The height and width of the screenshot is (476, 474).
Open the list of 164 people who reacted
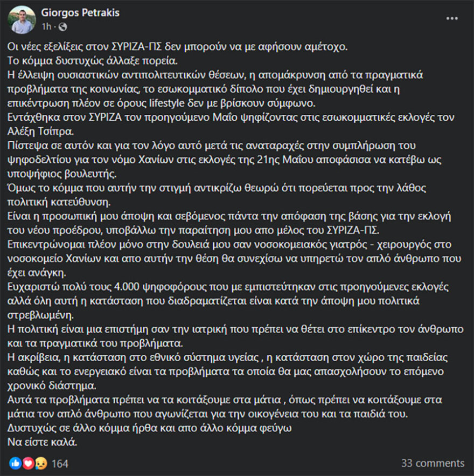coord(59,463)
